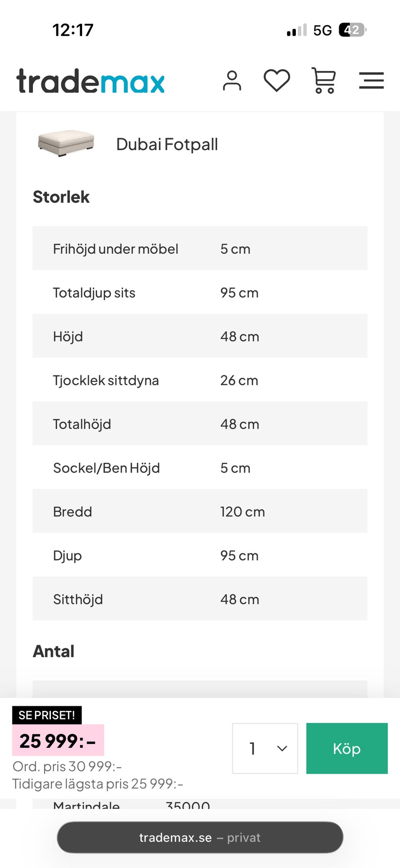
Task: Select the Sitthöjd 48 cm row
Action: [x=200, y=599]
